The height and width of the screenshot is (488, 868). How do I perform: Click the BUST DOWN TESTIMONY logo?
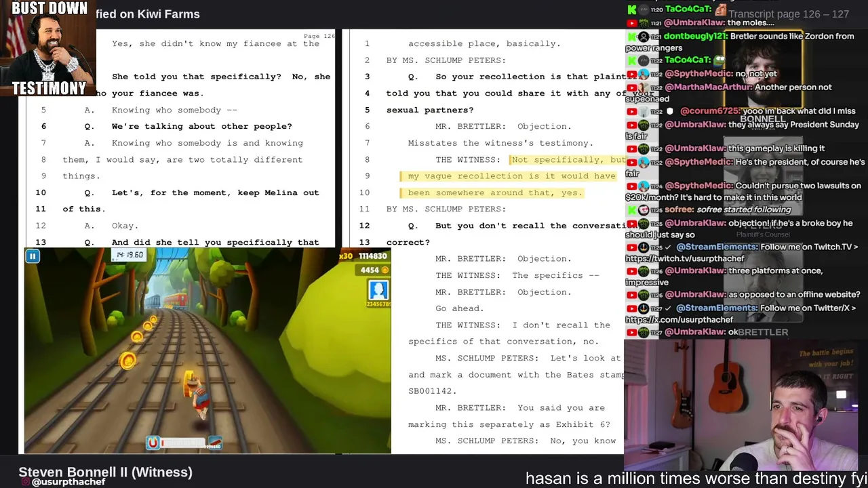click(50, 48)
